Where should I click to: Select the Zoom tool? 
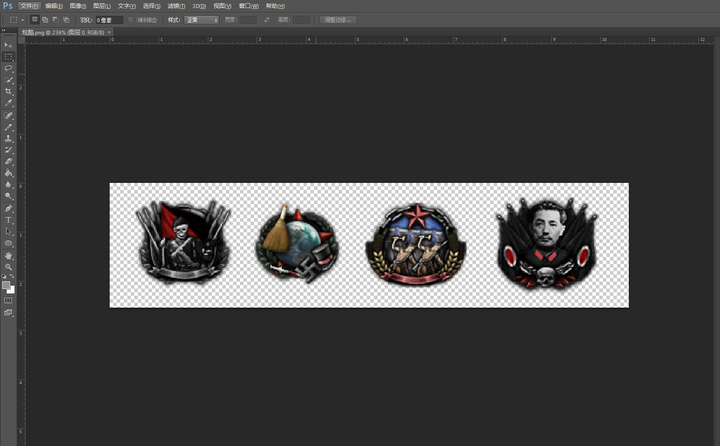point(8,267)
